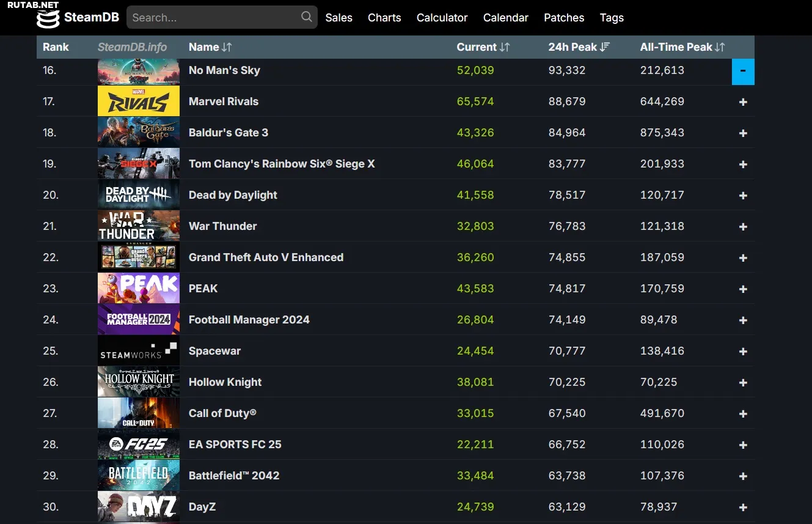Image resolution: width=812 pixels, height=524 pixels.
Task: Expand the Spacewar row plus button
Action: tap(743, 352)
